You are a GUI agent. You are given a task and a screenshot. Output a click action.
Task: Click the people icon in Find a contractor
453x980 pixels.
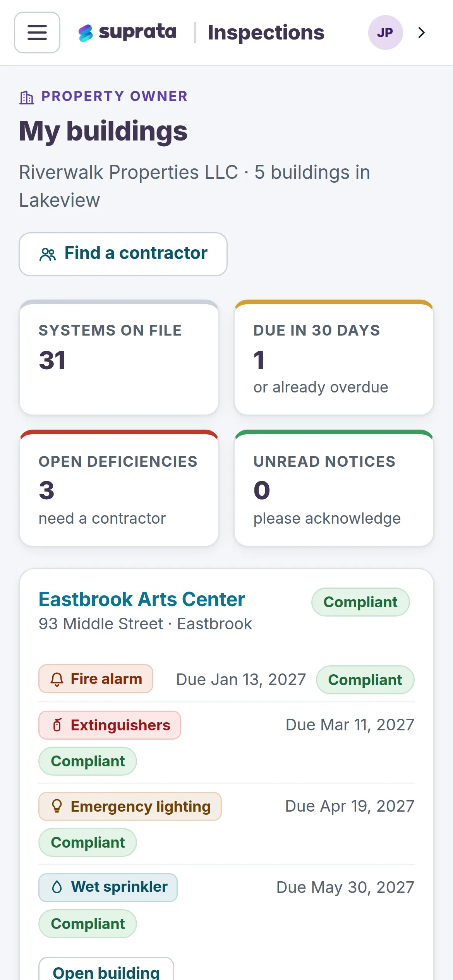pos(48,254)
